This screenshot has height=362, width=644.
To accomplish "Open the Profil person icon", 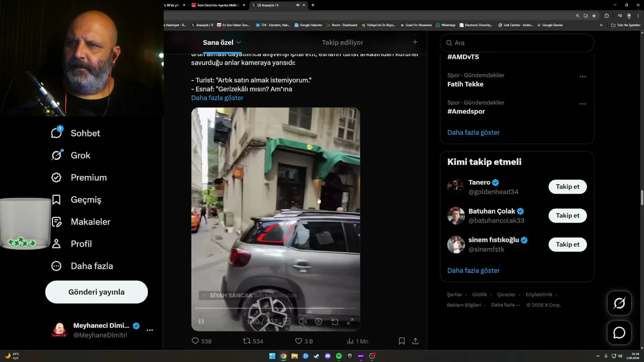I will click(56, 244).
